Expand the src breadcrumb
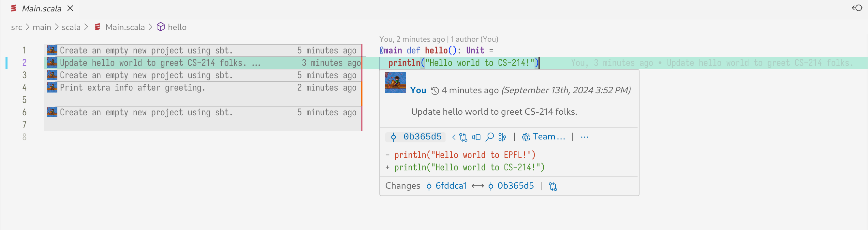This screenshot has height=230, width=868. point(17,27)
